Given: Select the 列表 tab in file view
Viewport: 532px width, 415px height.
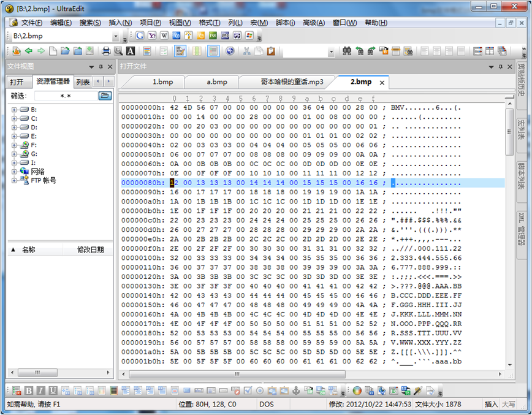Looking at the screenshot, I should click(83, 82).
